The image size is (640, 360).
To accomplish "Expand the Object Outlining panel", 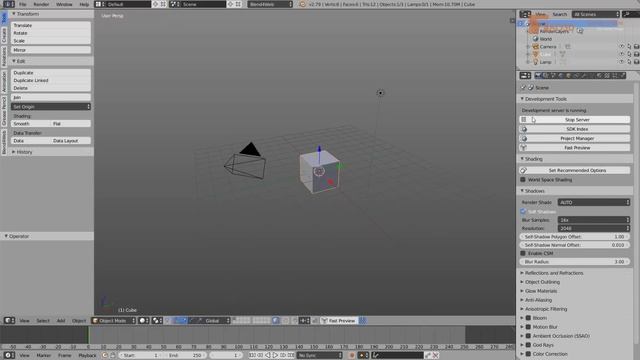I will (542, 282).
